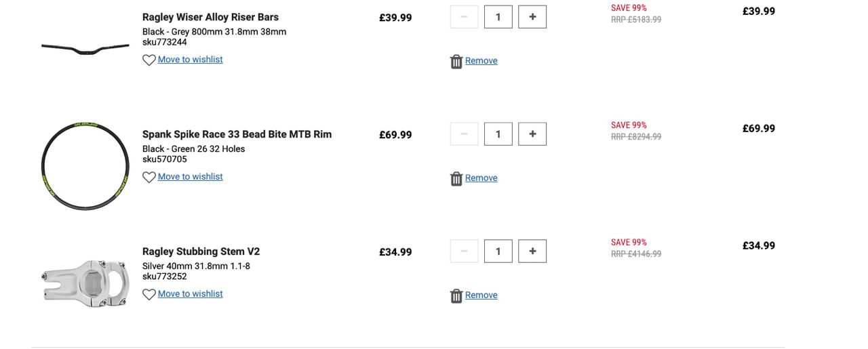Decrease quantity of Ragley Wiser Riser Bars
Image resolution: width=868 pixels, height=349 pixels.
coord(464,17)
